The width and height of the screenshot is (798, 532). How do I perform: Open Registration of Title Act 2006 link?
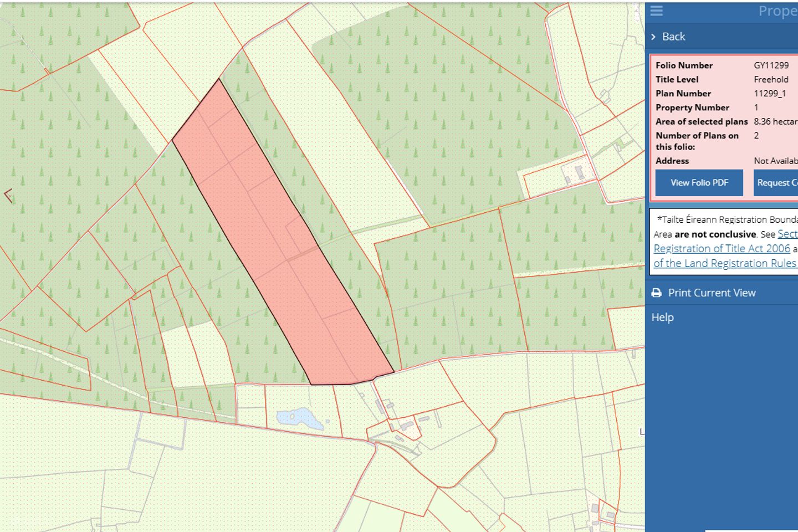click(x=722, y=249)
